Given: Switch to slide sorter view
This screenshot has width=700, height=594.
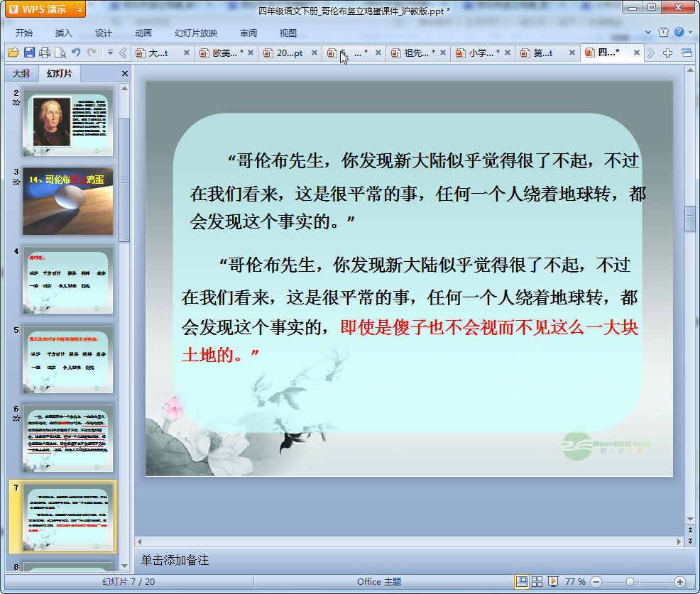Looking at the screenshot, I should point(537,581).
